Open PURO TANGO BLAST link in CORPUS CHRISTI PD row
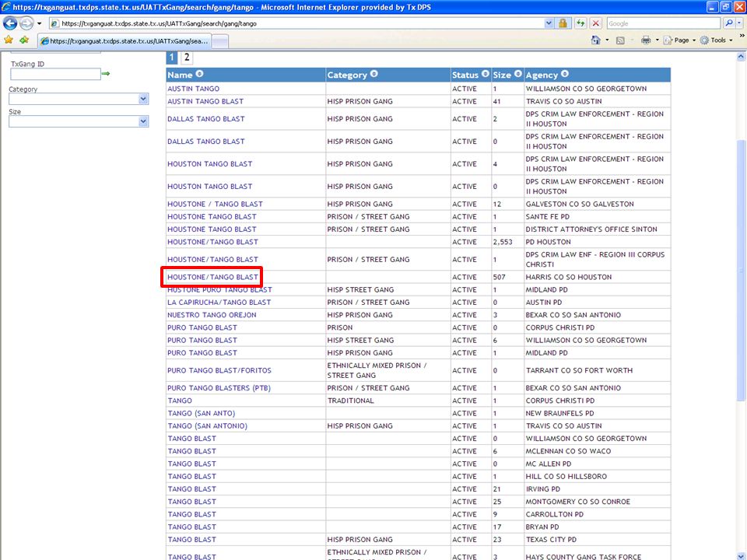The image size is (747, 560). click(x=202, y=327)
